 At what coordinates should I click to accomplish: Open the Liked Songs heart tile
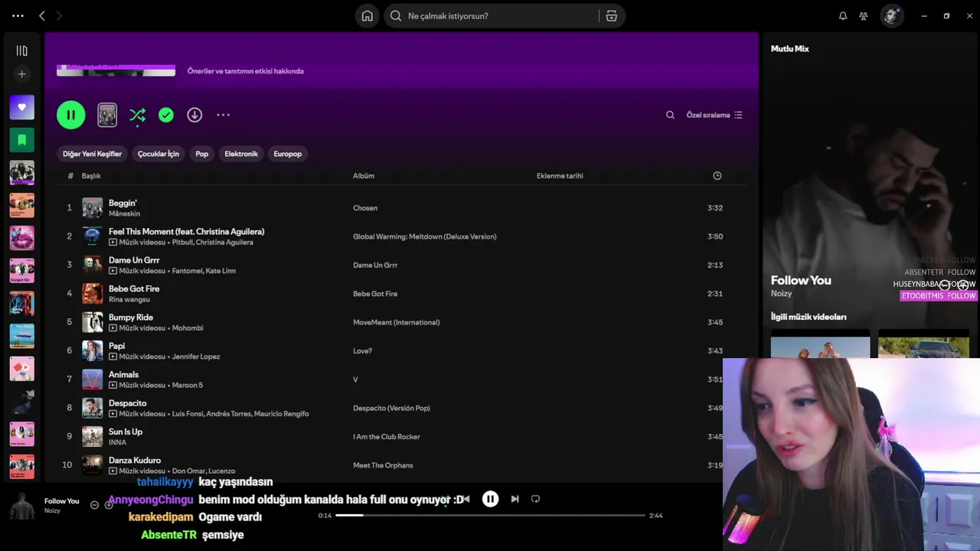click(21, 107)
